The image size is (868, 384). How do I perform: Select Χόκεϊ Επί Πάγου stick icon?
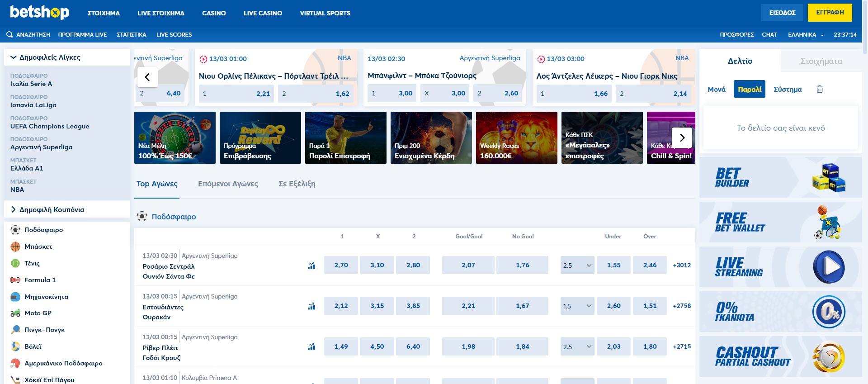[x=15, y=380]
